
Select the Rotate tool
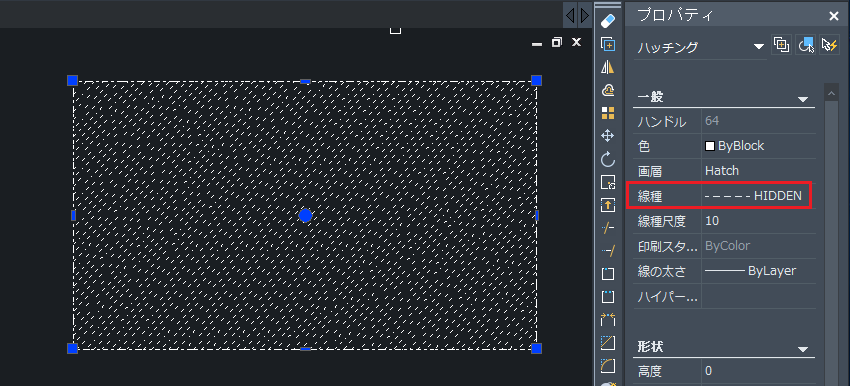[x=608, y=159]
